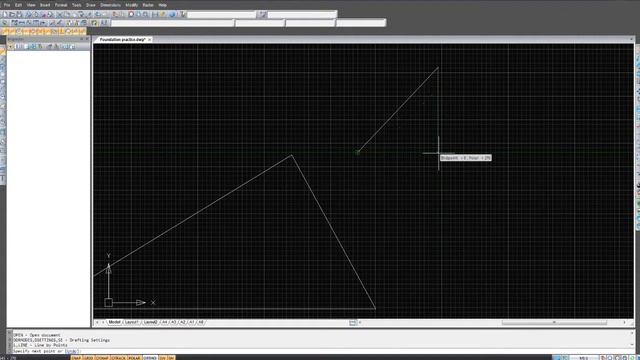The height and width of the screenshot is (360, 640).
Task: Open the View menu
Action: pyautogui.click(x=31, y=5)
